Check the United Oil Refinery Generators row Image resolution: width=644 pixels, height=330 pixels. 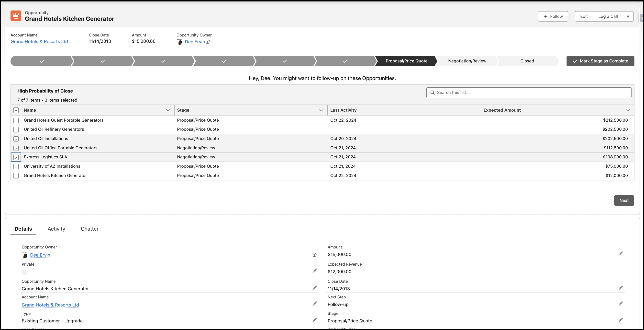coord(16,130)
